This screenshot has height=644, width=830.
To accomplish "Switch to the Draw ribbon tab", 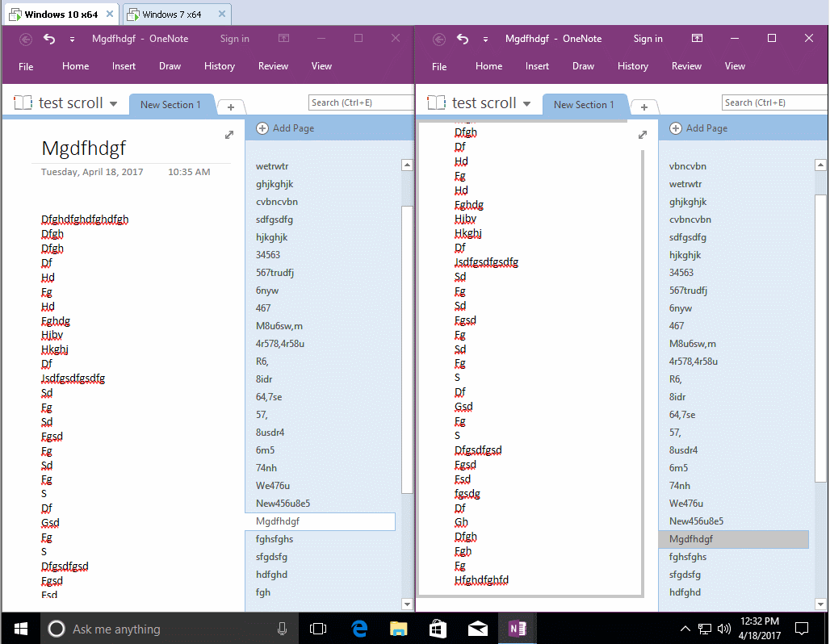I will tap(170, 66).
